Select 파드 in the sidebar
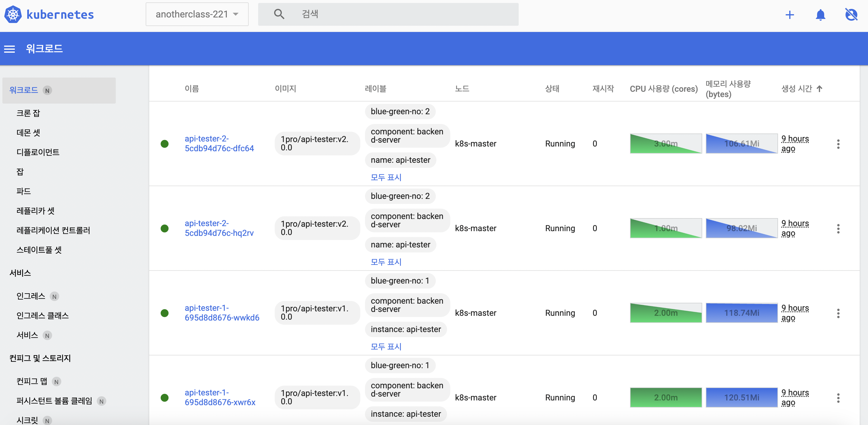 [x=24, y=191]
